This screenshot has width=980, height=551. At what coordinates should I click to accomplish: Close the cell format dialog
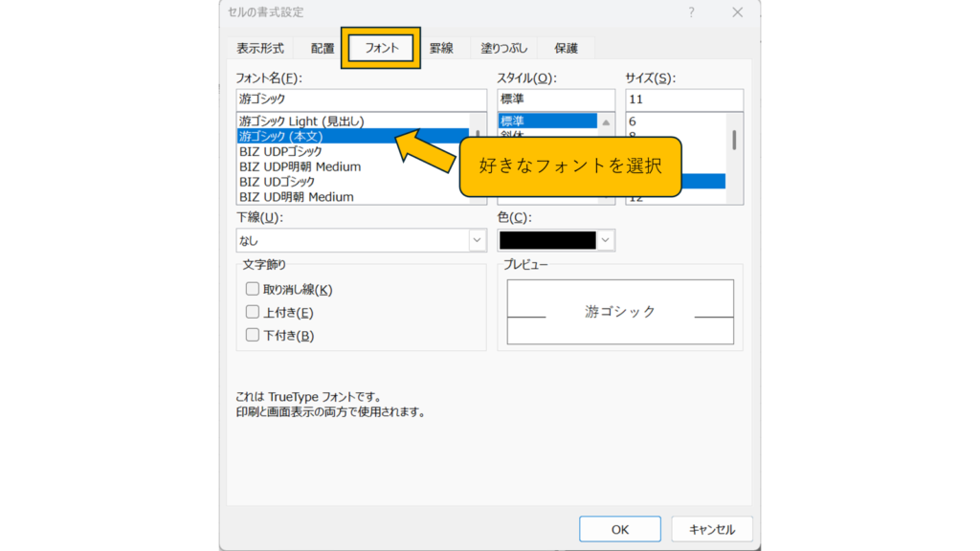coord(737,11)
